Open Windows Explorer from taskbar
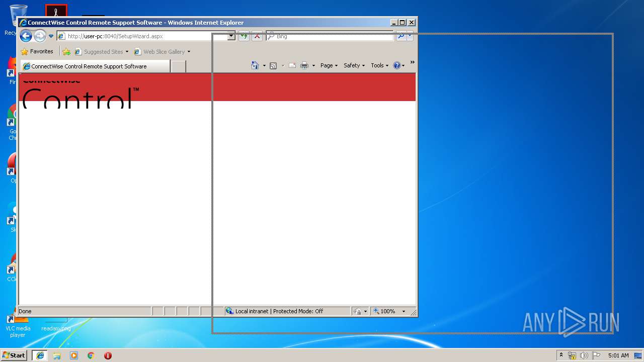The image size is (644, 362). (57, 355)
